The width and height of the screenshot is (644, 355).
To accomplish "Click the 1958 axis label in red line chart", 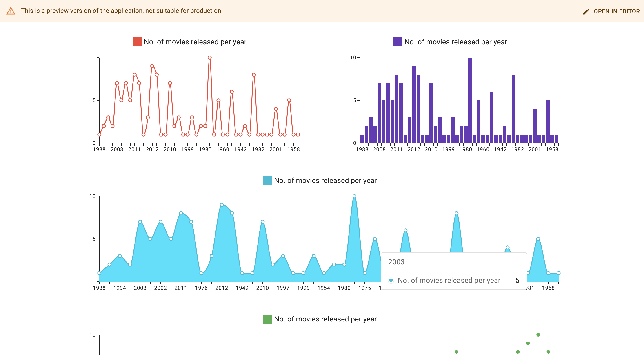I will [x=293, y=149].
